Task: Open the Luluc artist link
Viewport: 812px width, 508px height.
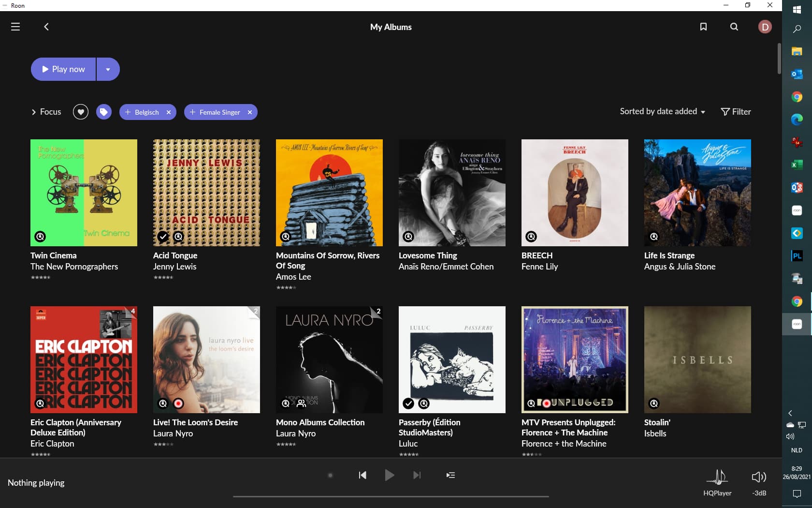Action: click(408, 444)
